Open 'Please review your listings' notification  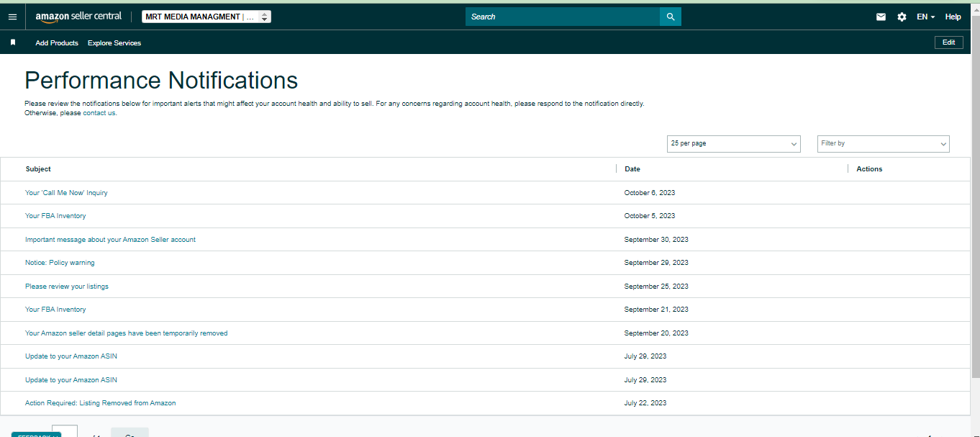pos(67,287)
